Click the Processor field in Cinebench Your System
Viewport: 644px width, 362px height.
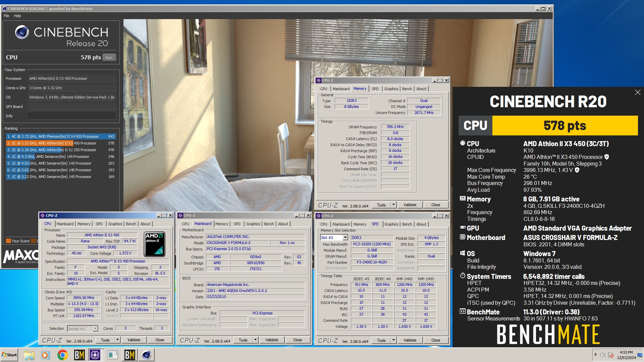(72, 78)
